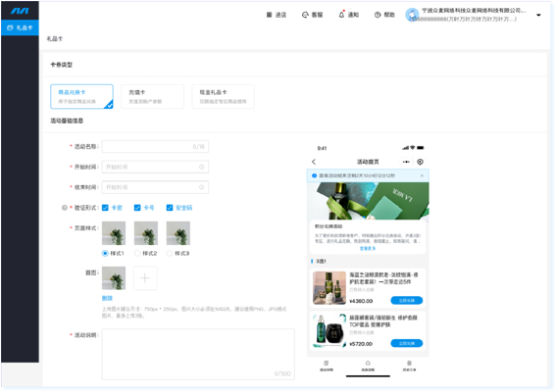Click the 删除 link under the image

tap(107, 298)
